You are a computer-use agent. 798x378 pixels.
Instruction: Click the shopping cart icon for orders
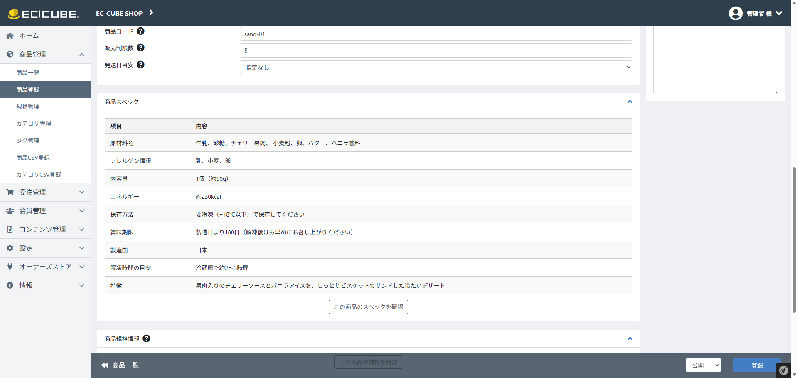(x=10, y=192)
